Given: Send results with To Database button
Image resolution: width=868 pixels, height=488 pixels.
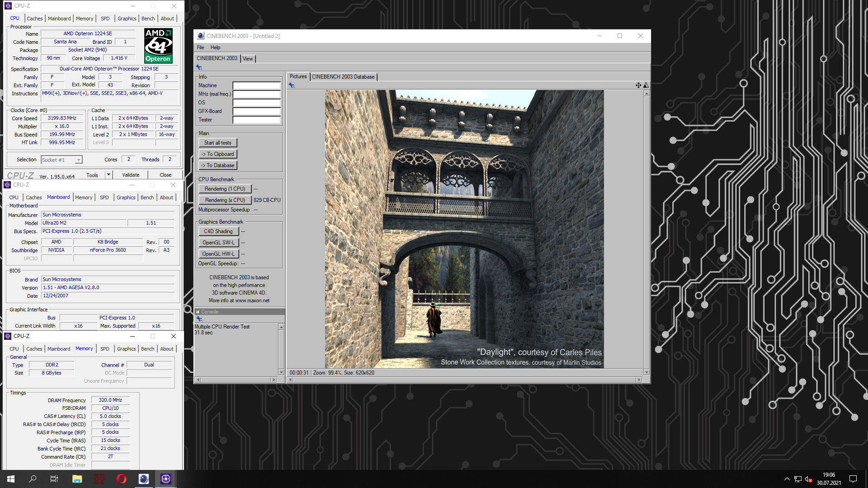Looking at the screenshot, I should [x=217, y=165].
